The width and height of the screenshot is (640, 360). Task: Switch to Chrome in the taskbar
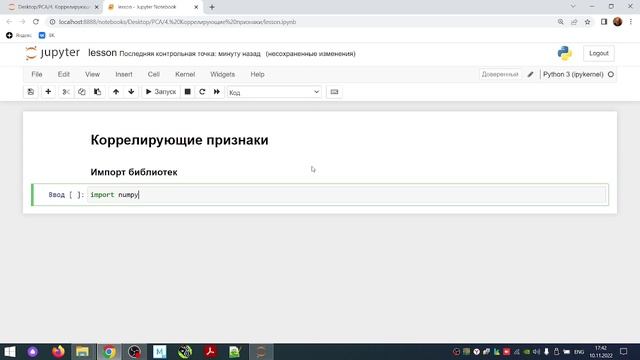[x=109, y=352]
